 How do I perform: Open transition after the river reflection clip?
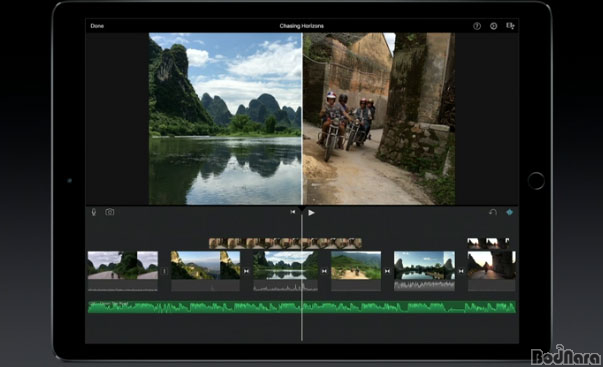pyautogui.click(x=324, y=271)
